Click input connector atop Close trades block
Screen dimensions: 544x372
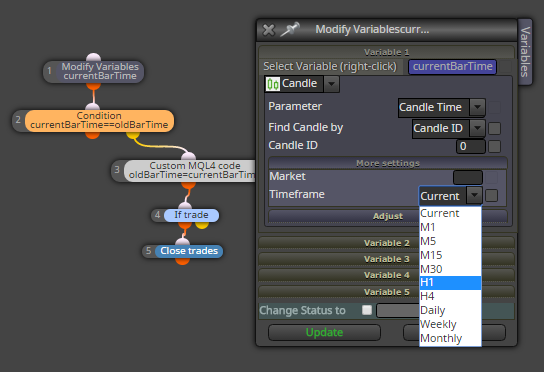click(x=182, y=242)
